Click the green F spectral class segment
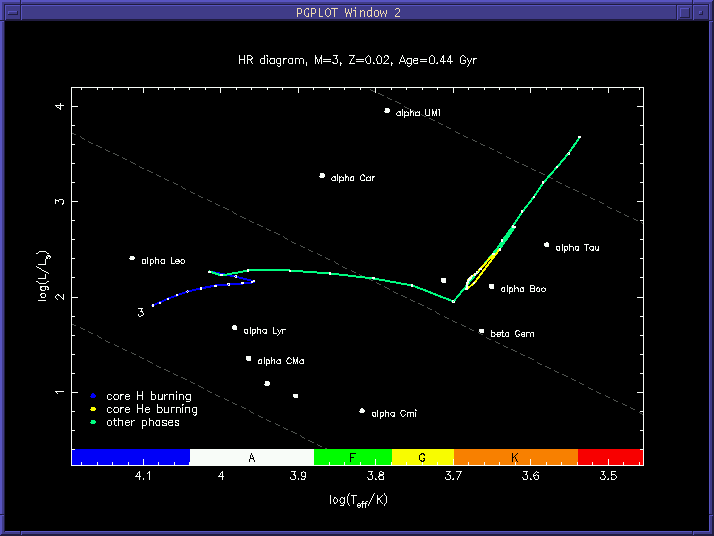Viewport: 714px width, 536px height. [353, 457]
